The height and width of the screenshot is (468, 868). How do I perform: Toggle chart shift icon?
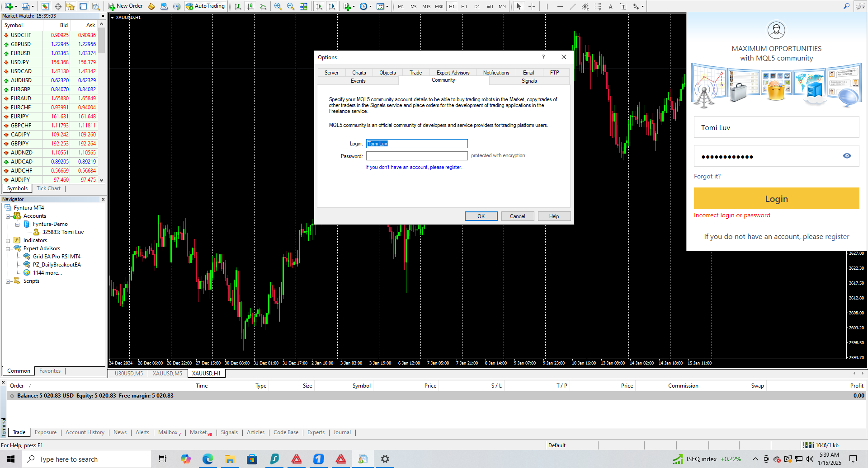[x=332, y=6]
